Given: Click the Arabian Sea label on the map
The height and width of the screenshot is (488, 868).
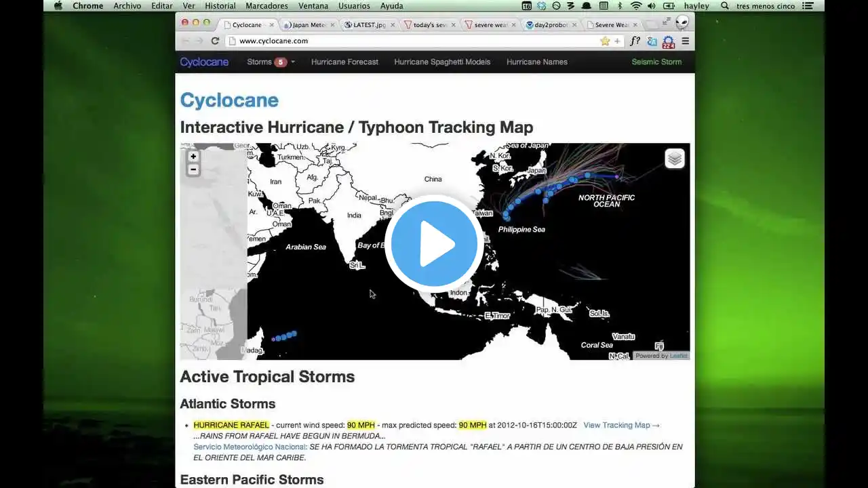Looking at the screenshot, I should pyautogui.click(x=306, y=247).
